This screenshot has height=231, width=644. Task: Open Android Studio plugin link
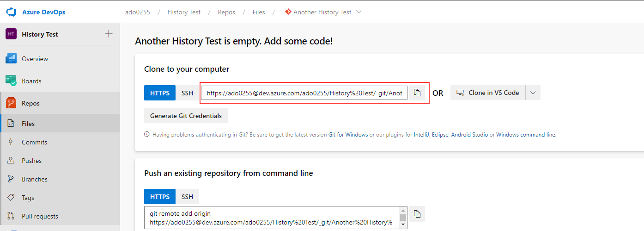[x=469, y=135]
